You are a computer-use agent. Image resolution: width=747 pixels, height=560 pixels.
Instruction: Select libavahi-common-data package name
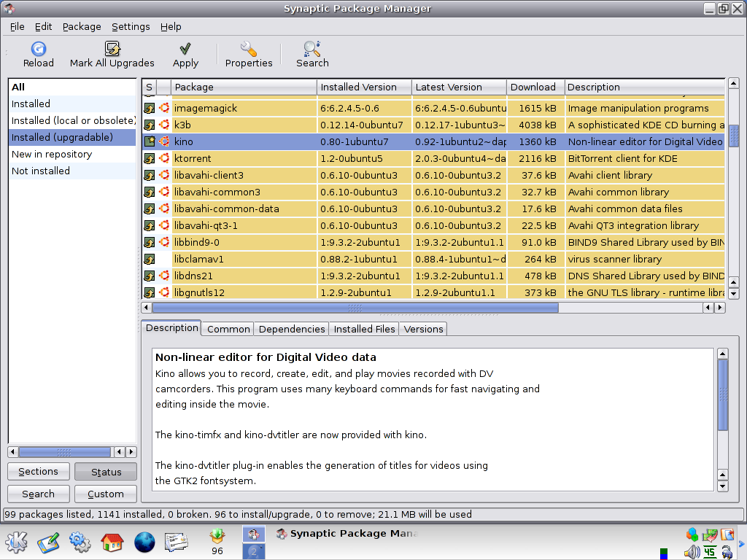226,209
